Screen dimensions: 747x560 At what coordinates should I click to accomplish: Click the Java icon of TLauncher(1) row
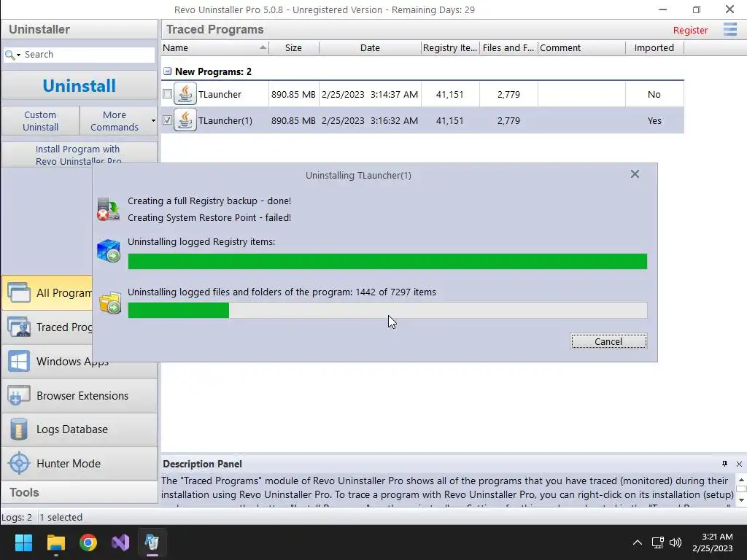tap(185, 120)
